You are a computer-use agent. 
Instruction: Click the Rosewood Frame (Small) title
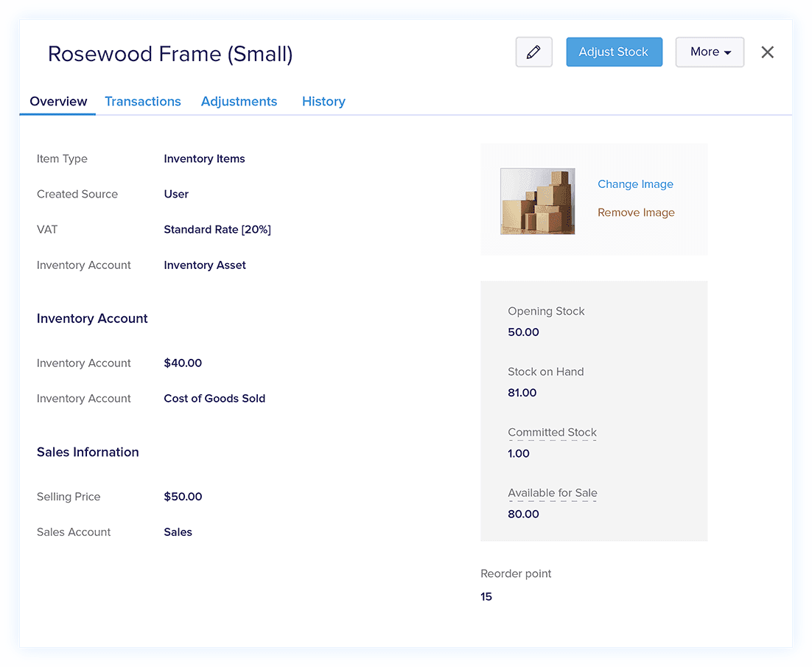[170, 54]
